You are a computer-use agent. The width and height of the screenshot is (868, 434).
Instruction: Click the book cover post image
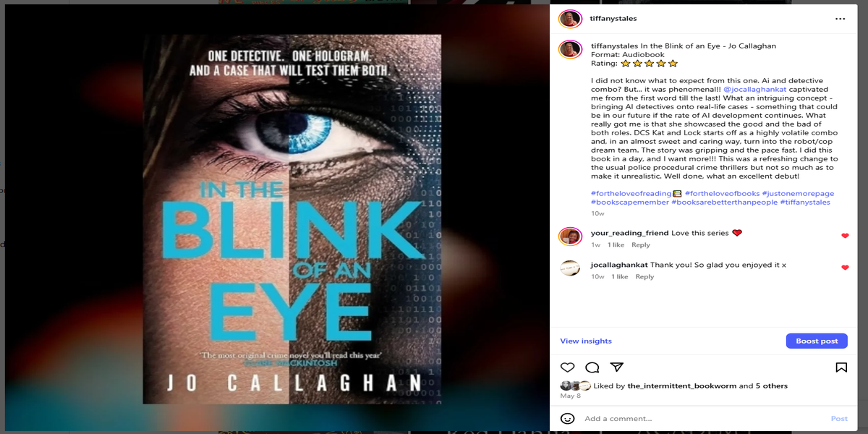292,219
